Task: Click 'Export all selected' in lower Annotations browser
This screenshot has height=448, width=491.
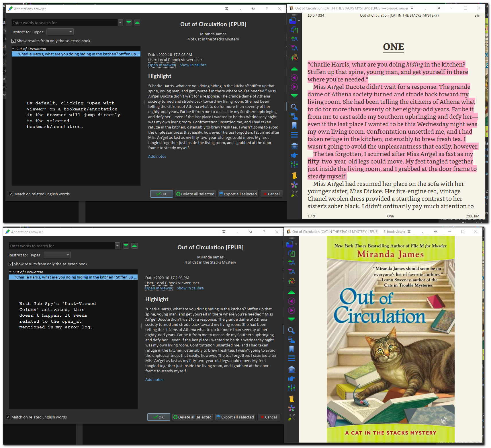Action: pos(235,417)
